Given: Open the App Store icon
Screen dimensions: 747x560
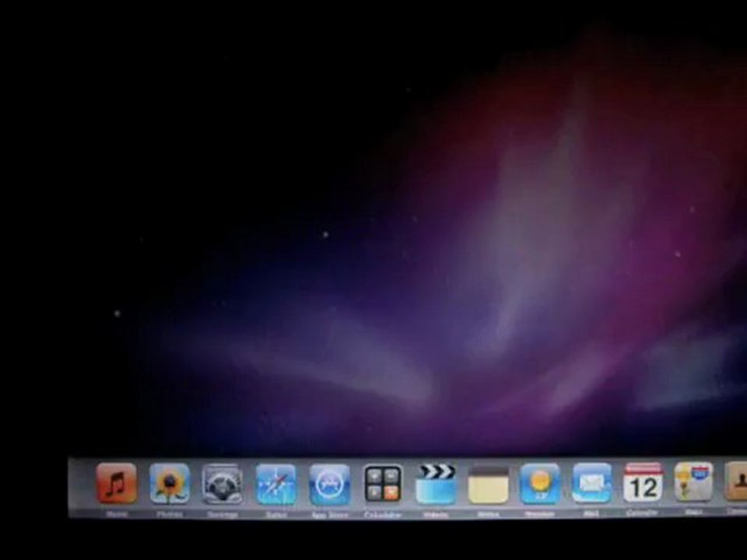Looking at the screenshot, I should pos(329,485).
